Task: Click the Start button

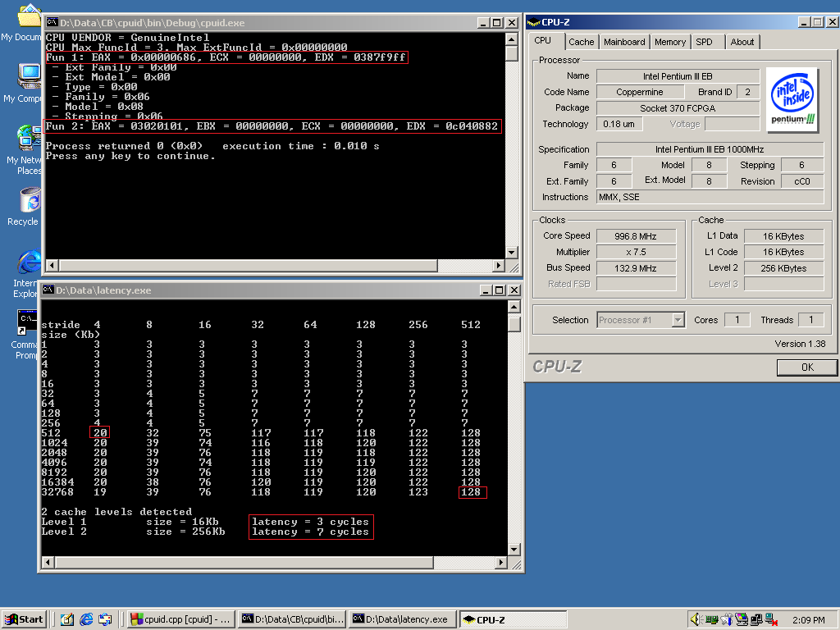Action: coord(24,619)
